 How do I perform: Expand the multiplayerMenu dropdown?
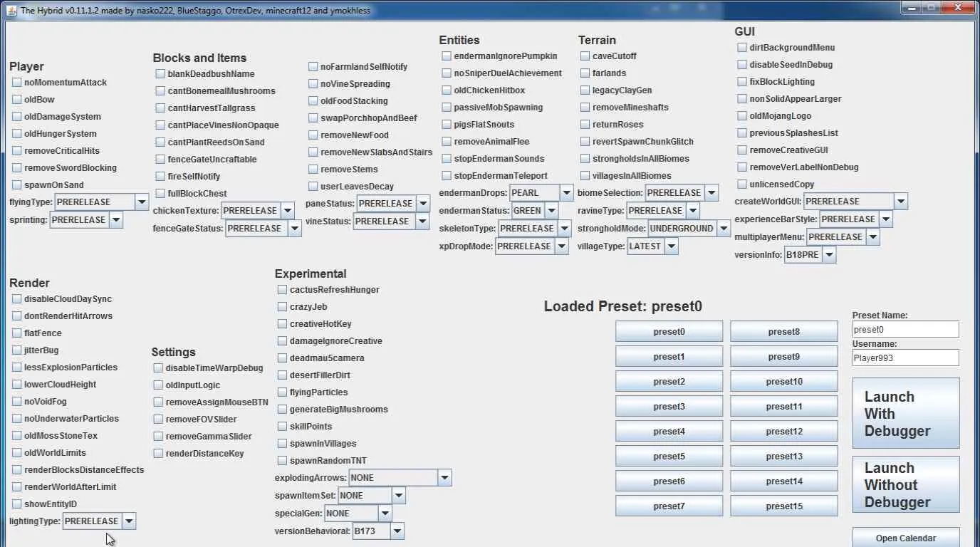point(843,237)
